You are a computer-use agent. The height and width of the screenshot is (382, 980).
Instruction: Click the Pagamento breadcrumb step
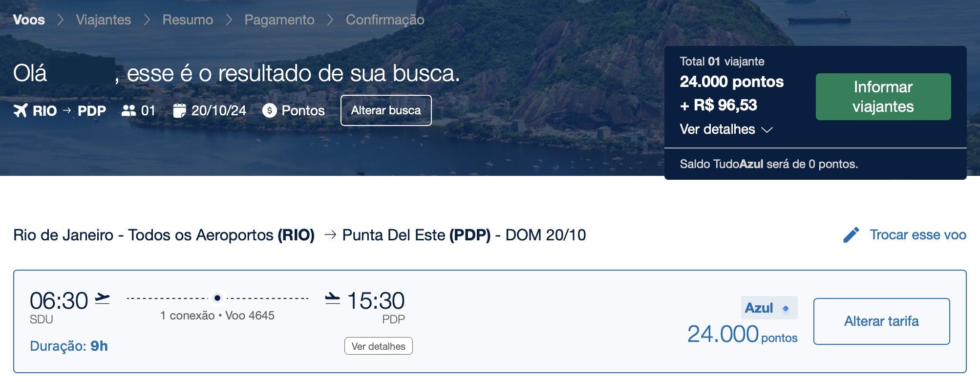(279, 20)
